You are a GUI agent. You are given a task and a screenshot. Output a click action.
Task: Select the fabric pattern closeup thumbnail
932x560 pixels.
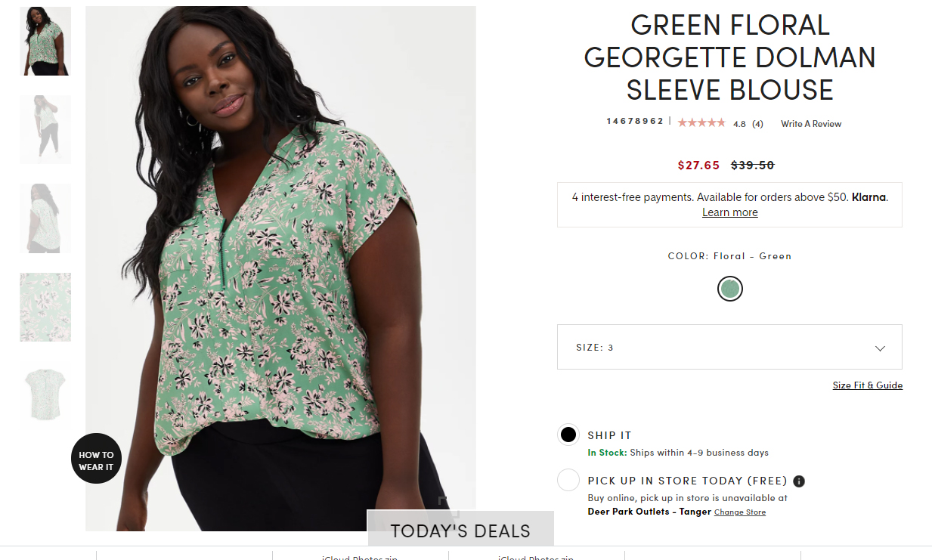point(45,307)
